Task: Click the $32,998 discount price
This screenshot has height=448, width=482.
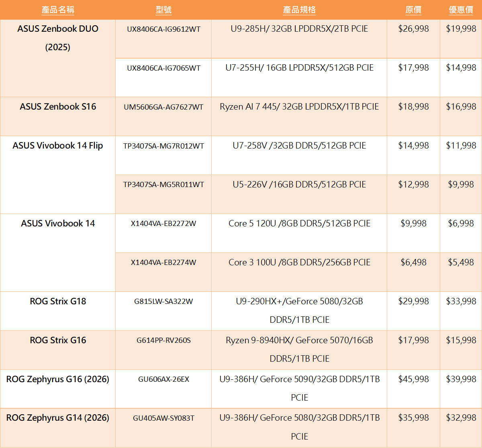Action: pyautogui.click(x=461, y=418)
